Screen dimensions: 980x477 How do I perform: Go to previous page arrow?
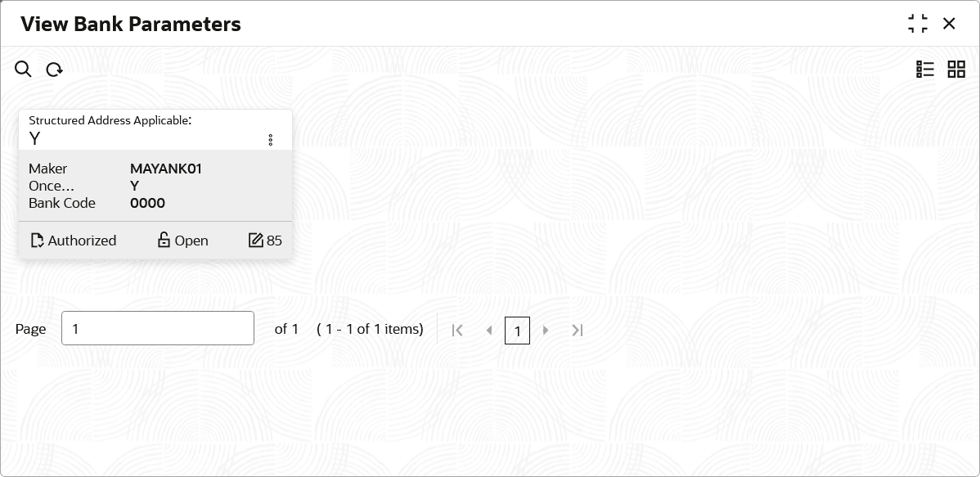(x=489, y=330)
